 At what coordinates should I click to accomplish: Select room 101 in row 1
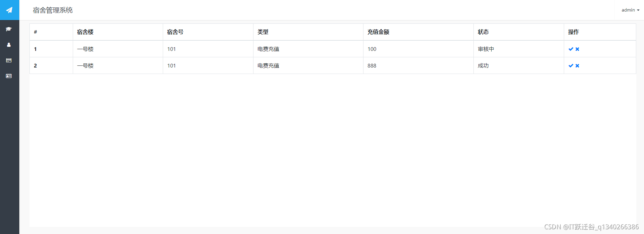tap(172, 49)
